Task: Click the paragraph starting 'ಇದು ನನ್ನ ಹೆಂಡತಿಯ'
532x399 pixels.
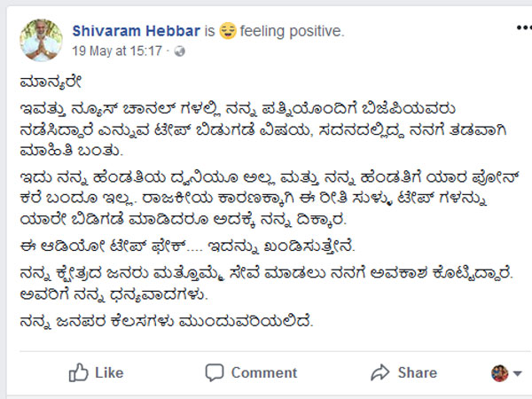Action: [270, 198]
